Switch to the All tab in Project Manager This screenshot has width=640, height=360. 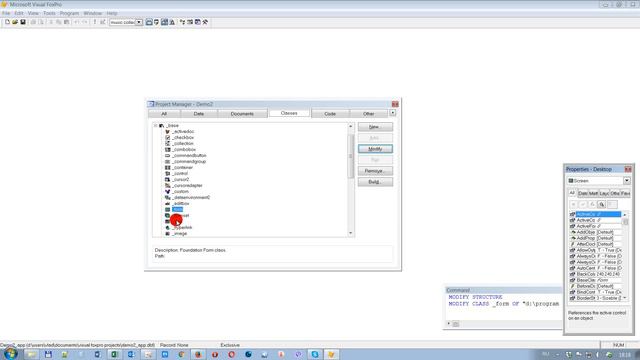(x=164, y=114)
